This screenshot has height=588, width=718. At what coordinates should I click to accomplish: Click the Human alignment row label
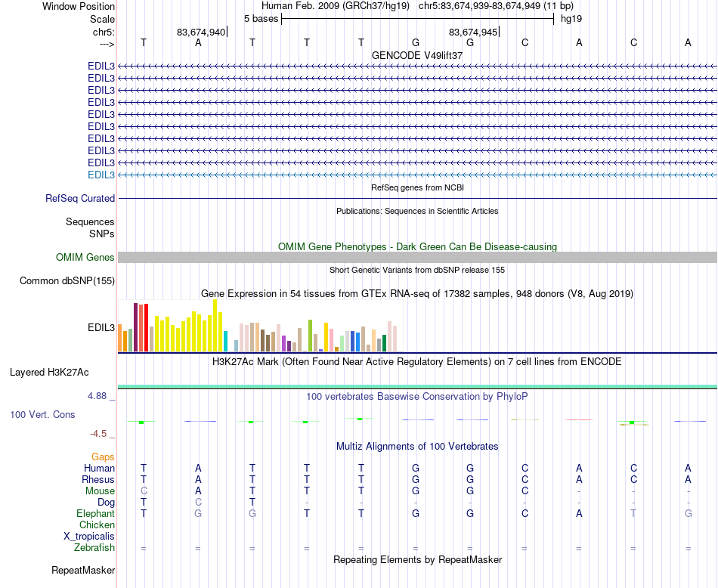[99, 468]
